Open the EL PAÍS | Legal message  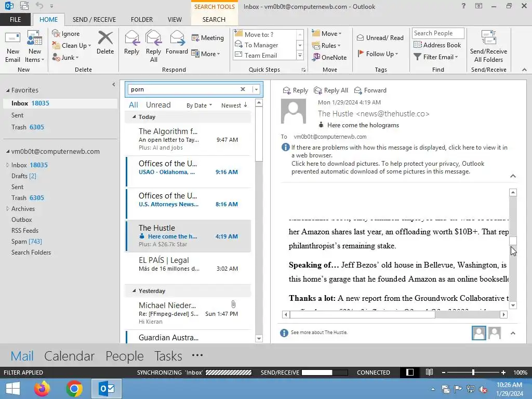[x=189, y=268]
